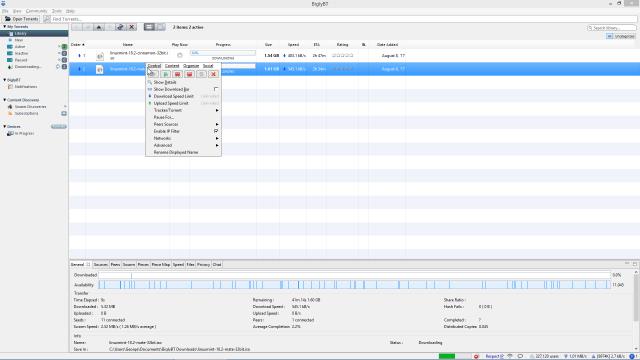Collapse the My Torrents section

[4, 27]
